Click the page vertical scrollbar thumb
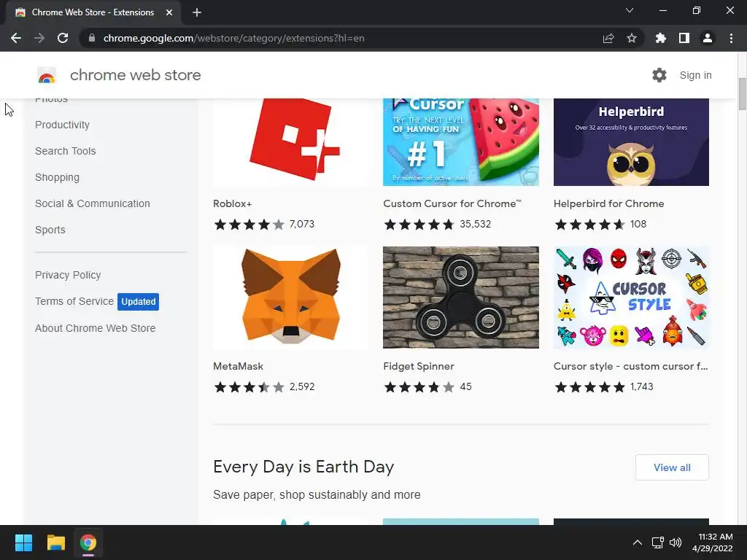Image resolution: width=747 pixels, height=560 pixels. coord(742,94)
